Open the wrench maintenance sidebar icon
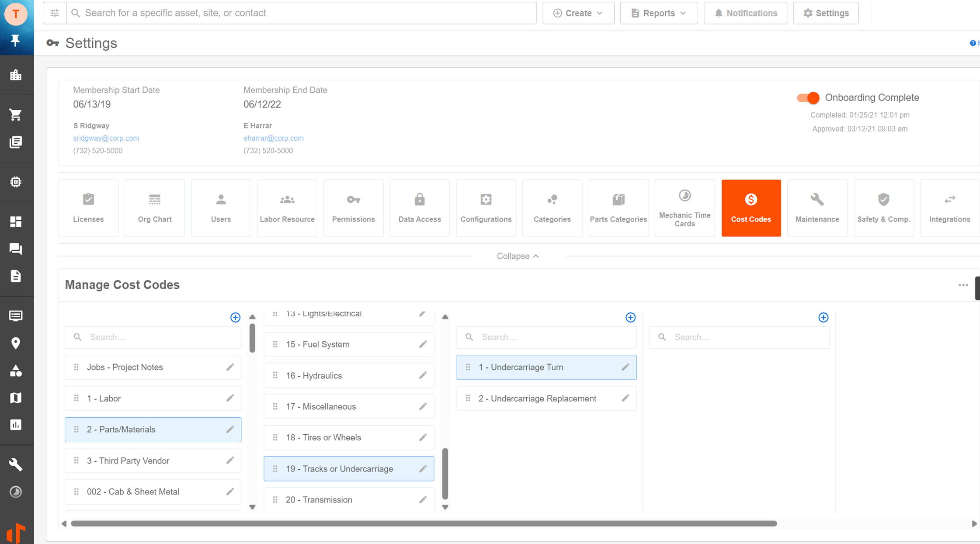The image size is (980, 544). click(16, 464)
